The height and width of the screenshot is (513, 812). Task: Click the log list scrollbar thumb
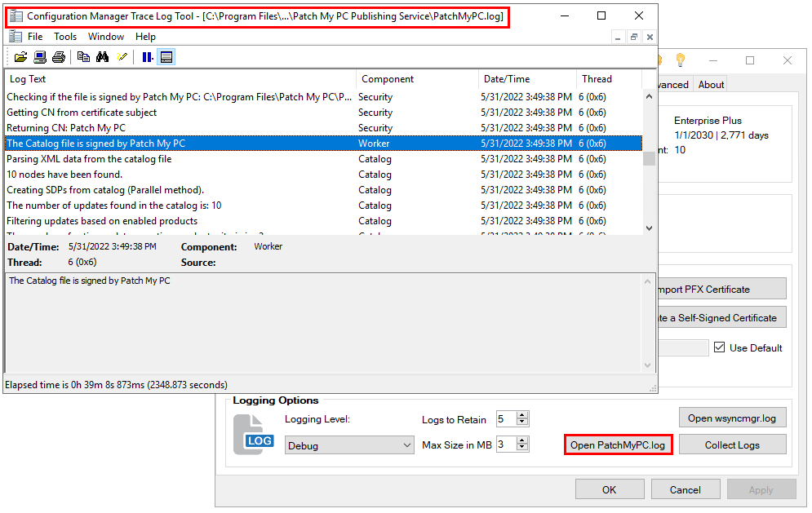point(649,158)
